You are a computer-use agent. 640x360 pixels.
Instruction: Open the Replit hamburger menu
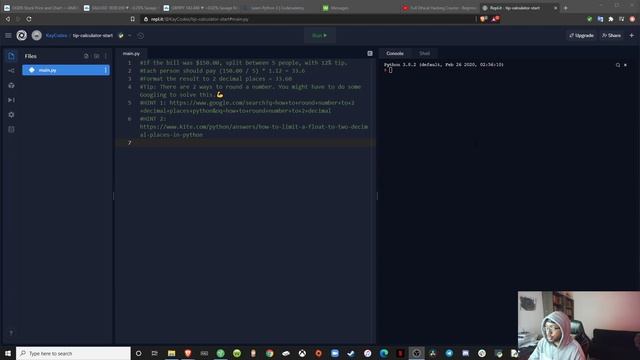[8, 36]
